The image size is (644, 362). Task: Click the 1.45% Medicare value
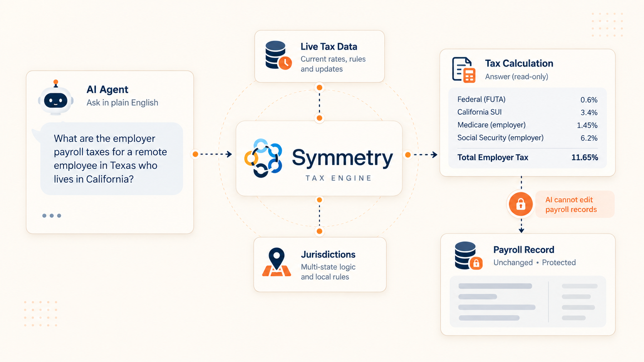pos(587,125)
